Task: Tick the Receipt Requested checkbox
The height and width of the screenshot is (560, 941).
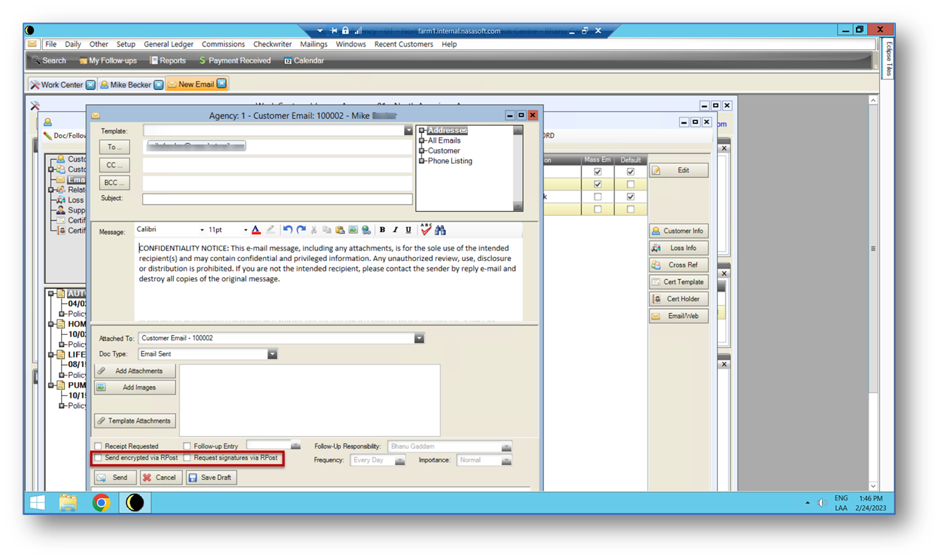Action: 99,446
